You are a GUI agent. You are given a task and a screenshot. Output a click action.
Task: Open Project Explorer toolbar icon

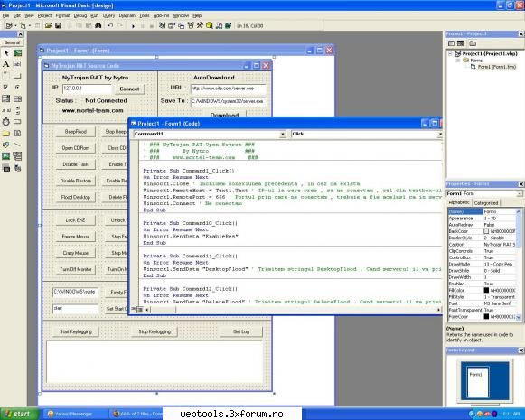(162, 25)
